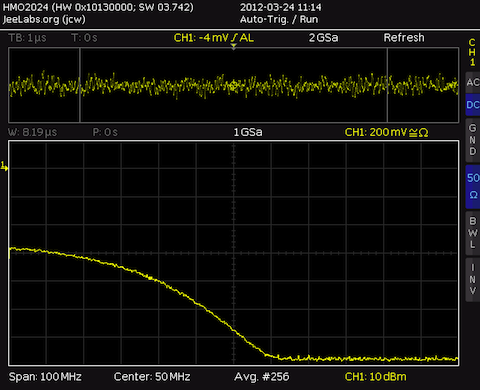Viewport: 480px width, 390px height.
Task: Click the Refresh acquisition mode label
Action: pos(404,38)
